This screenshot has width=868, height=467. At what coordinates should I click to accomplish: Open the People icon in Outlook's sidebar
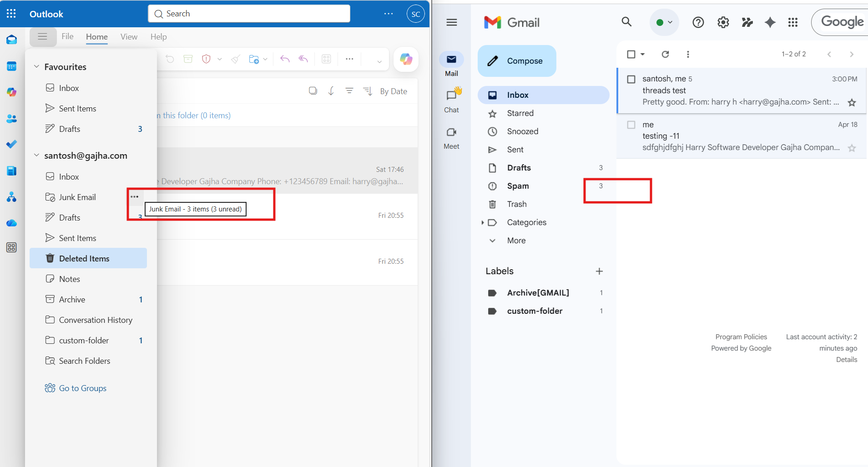pyautogui.click(x=11, y=119)
